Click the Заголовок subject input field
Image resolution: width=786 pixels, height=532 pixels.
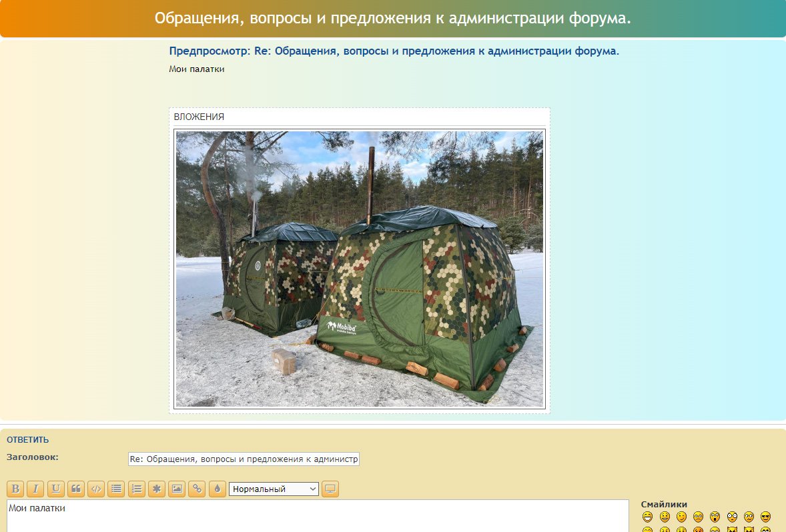point(244,459)
